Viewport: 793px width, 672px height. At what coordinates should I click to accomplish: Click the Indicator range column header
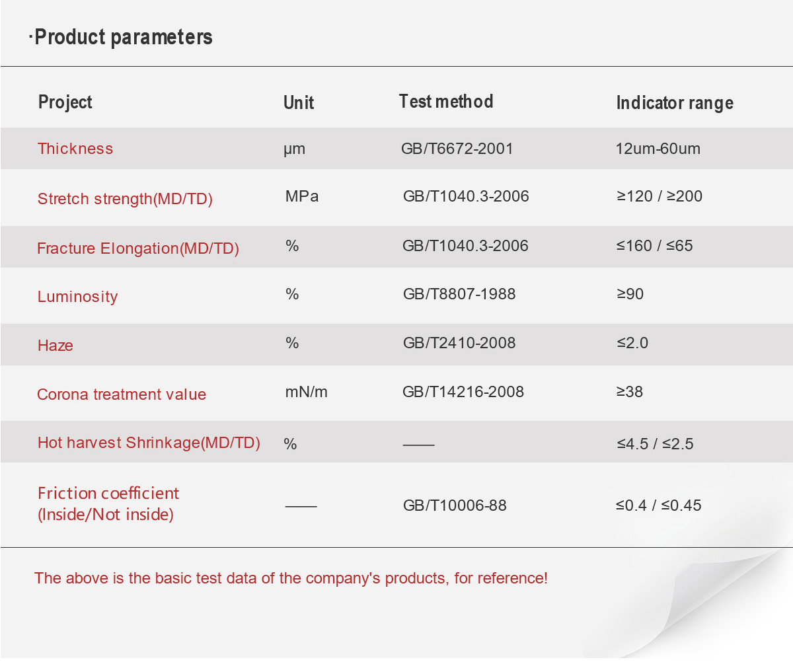pos(675,103)
